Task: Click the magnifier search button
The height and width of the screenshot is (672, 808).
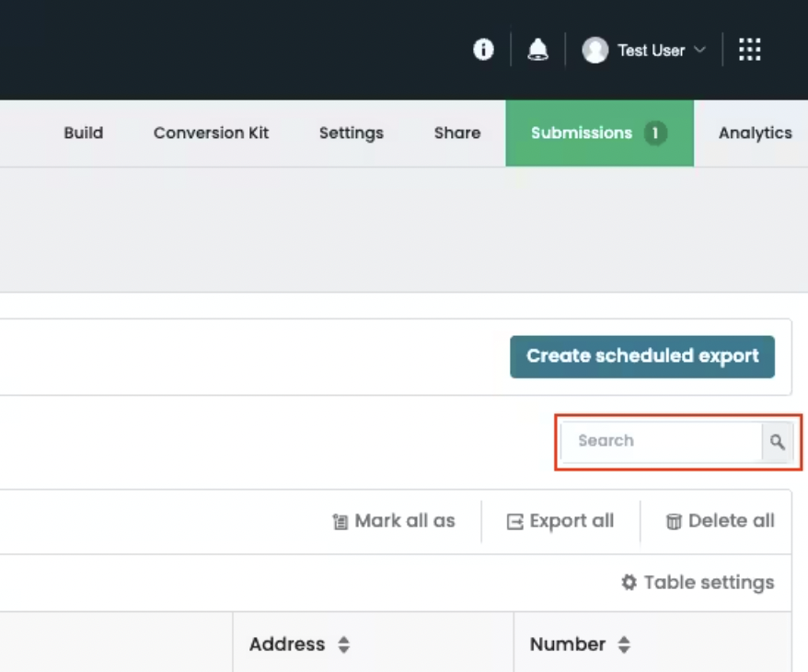Action: (x=777, y=442)
